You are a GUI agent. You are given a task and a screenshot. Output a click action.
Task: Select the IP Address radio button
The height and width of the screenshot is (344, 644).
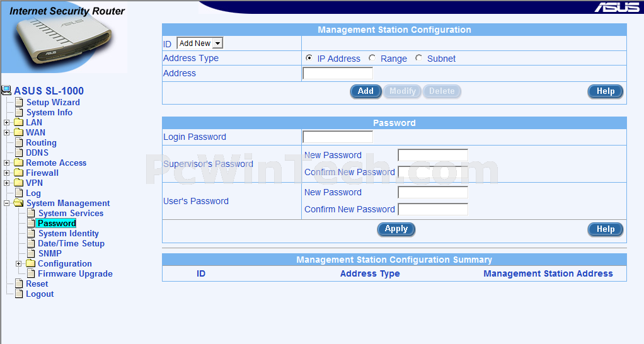309,58
